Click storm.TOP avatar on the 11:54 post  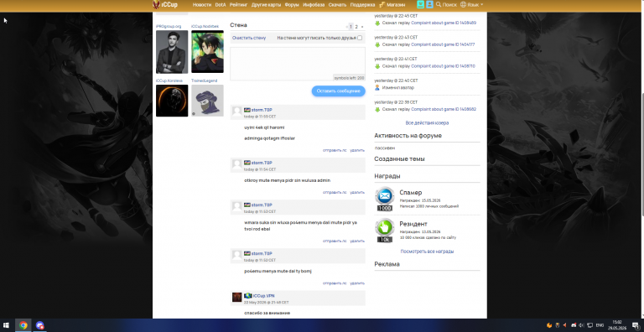click(236, 164)
